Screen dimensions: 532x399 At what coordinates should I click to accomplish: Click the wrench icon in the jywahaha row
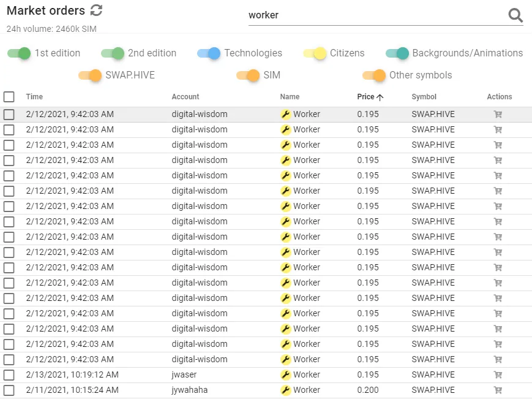pos(285,390)
